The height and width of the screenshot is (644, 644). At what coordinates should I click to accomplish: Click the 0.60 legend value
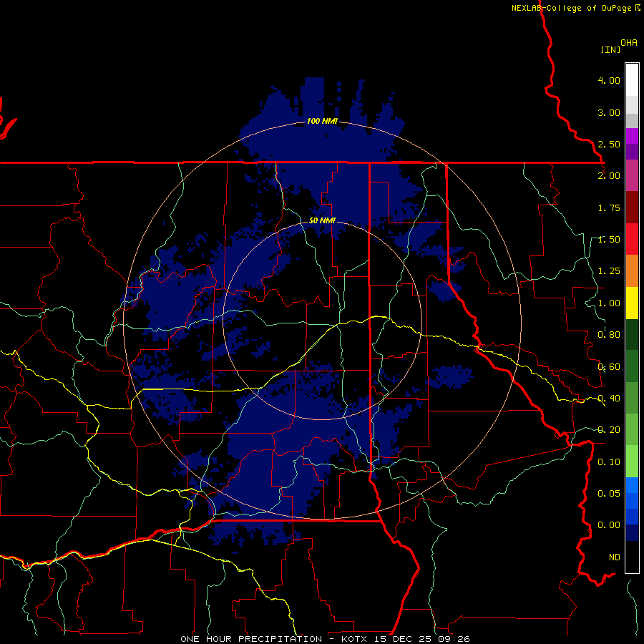point(609,367)
